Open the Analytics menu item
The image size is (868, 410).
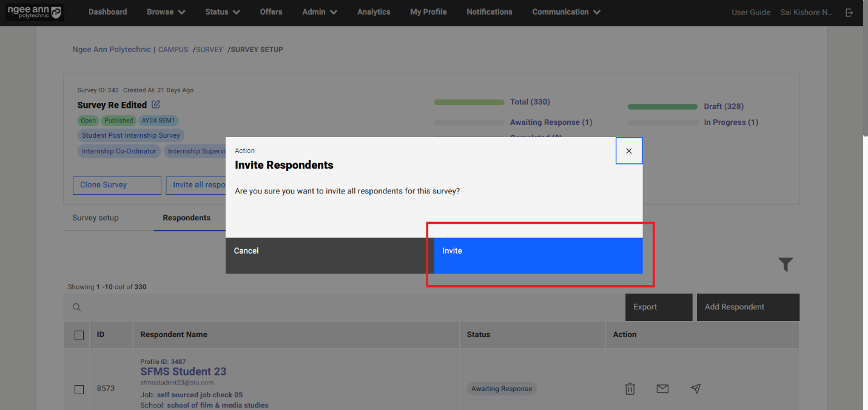374,12
